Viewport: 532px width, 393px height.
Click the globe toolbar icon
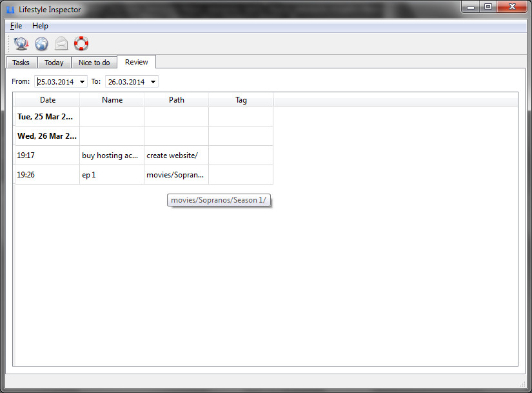pyautogui.click(x=41, y=43)
